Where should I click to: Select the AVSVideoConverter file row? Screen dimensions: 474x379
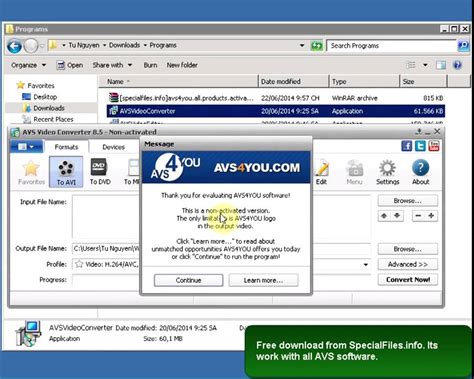tap(276, 111)
